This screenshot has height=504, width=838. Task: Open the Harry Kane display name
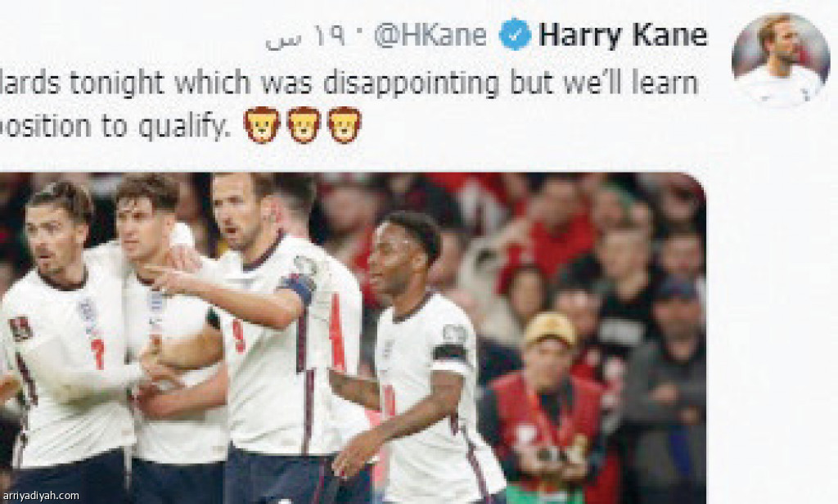(x=623, y=34)
